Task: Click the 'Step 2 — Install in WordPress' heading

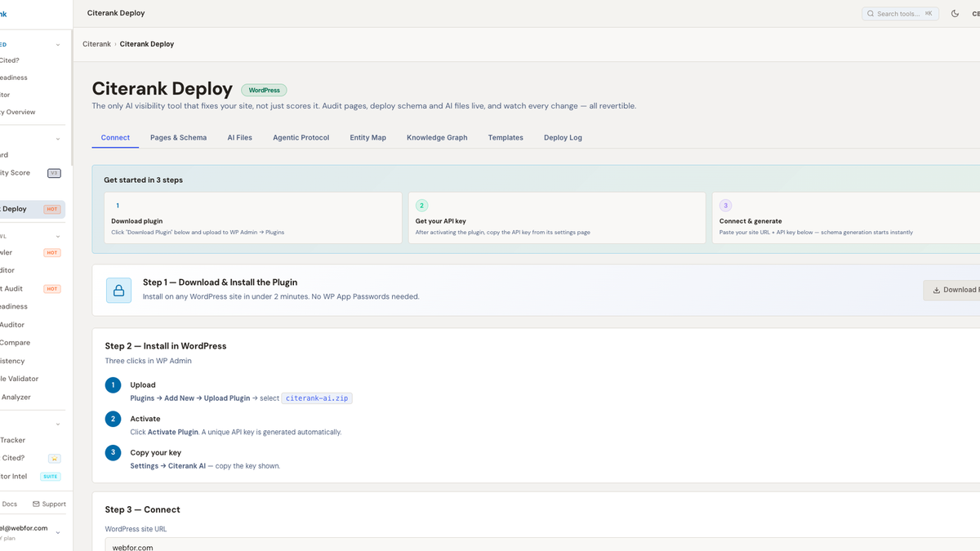Action: point(166,346)
